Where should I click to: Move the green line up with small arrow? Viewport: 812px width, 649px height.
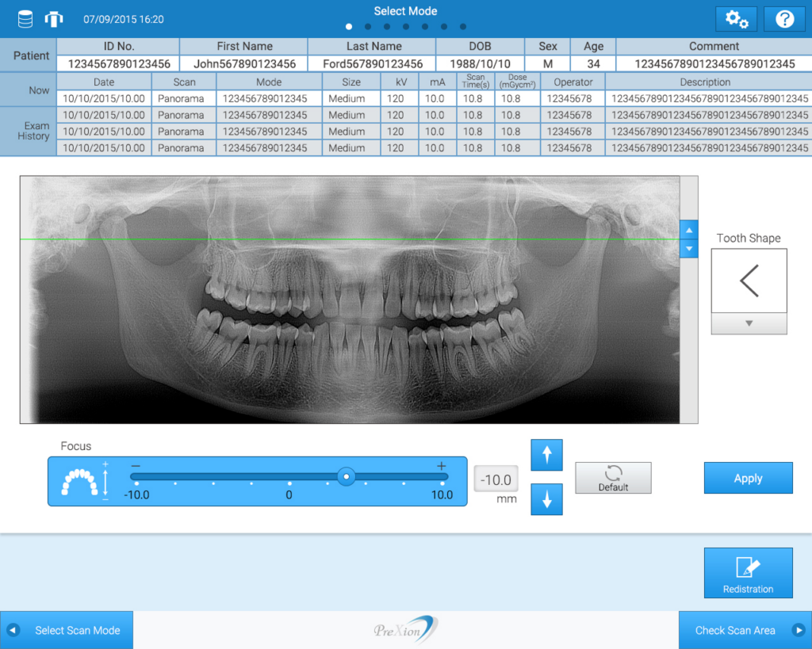[x=689, y=230]
